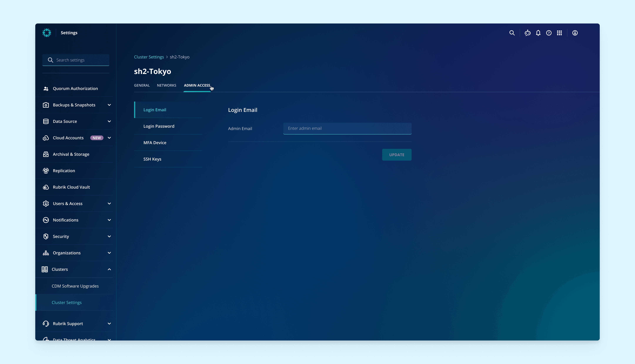The width and height of the screenshot is (635, 364).
Task: Open Quorum Authorization from sidebar
Action: tap(75, 89)
